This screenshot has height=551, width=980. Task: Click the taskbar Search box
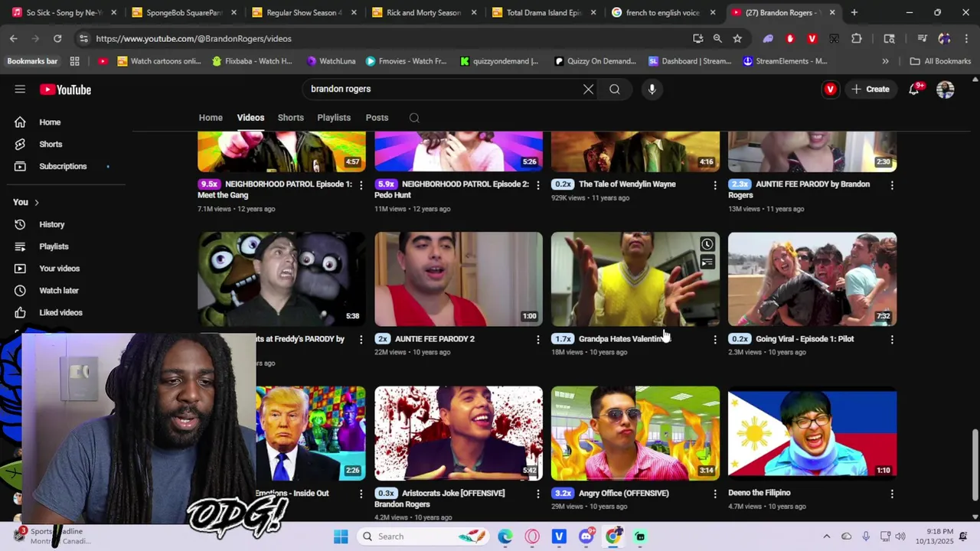[424, 536]
